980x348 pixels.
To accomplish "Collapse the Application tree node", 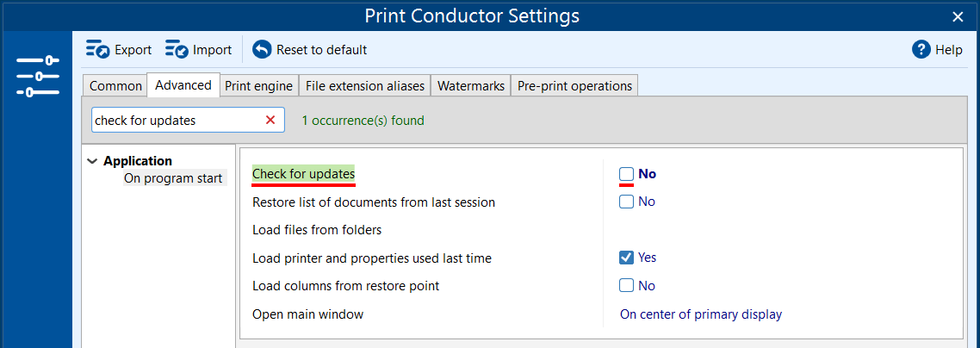I will [92, 161].
